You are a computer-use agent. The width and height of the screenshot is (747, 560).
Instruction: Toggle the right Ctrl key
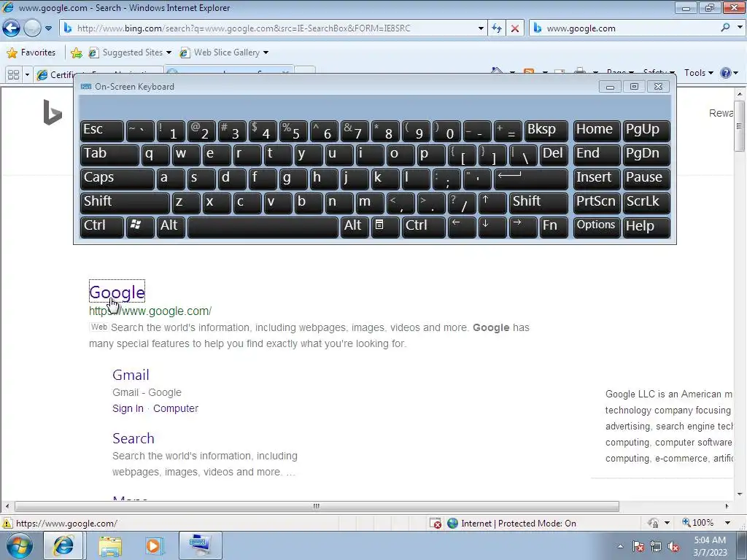click(x=424, y=226)
